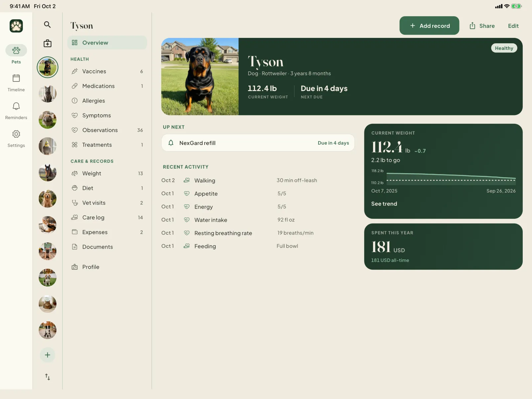Open the Water intake 92 fl oz row
The height and width of the screenshot is (399, 532).
click(x=258, y=220)
